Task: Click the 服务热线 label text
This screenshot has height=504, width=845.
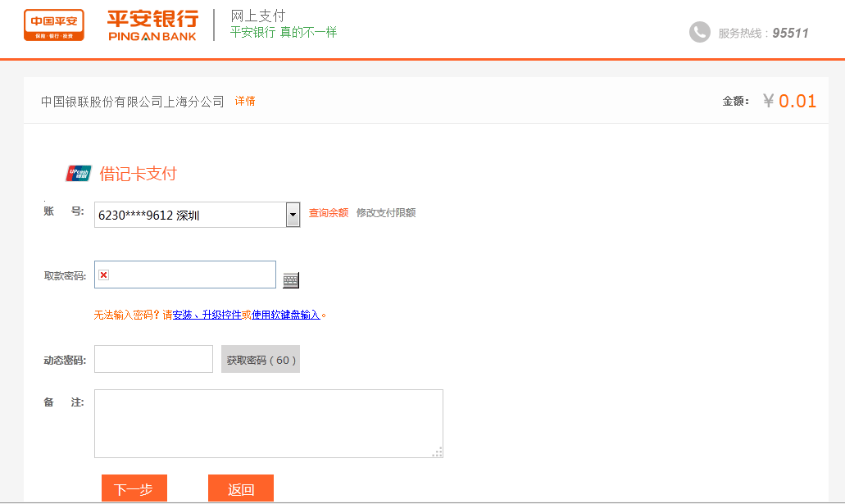Action: pos(742,34)
